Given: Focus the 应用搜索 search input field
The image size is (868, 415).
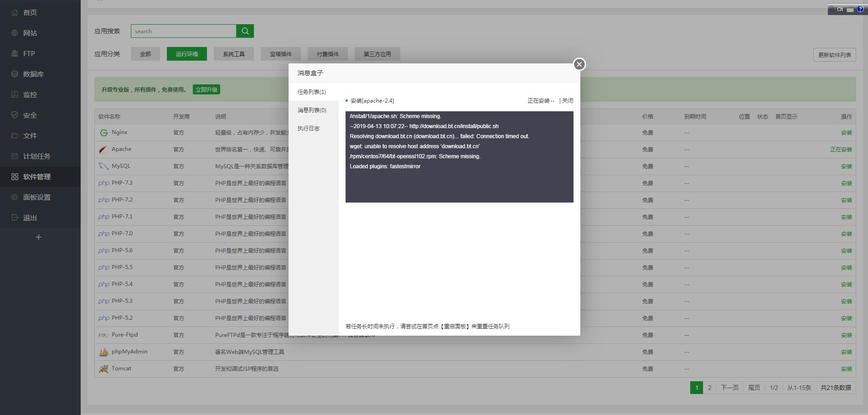Looking at the screenshot, I should point(184,31).
